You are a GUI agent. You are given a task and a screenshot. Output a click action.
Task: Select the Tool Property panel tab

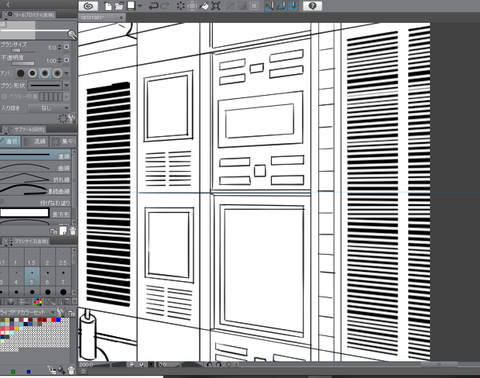coord(30,15)
